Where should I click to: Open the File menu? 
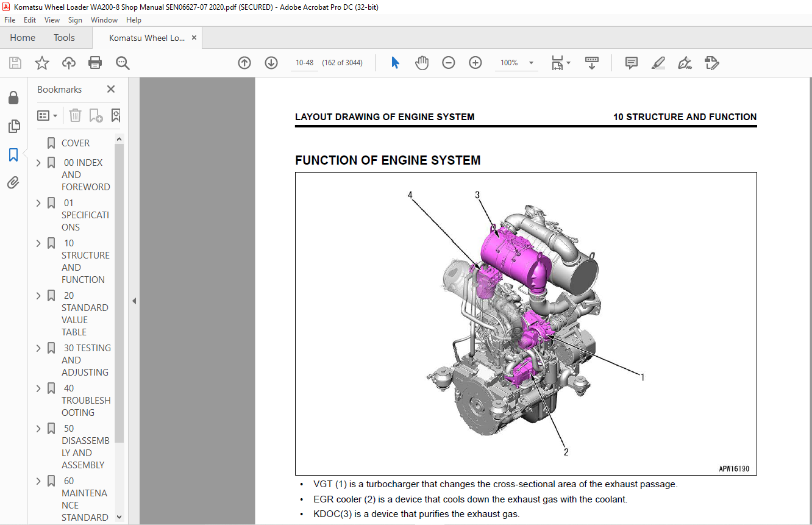[x=10, y=20]
